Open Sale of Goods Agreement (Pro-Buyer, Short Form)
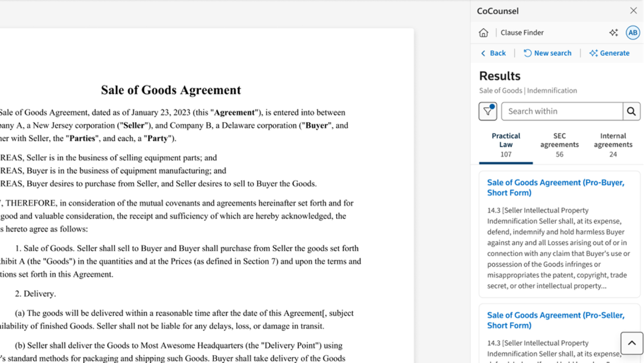Image resolution: width=644 pixels, height=363 pixels. pos(555,188)
